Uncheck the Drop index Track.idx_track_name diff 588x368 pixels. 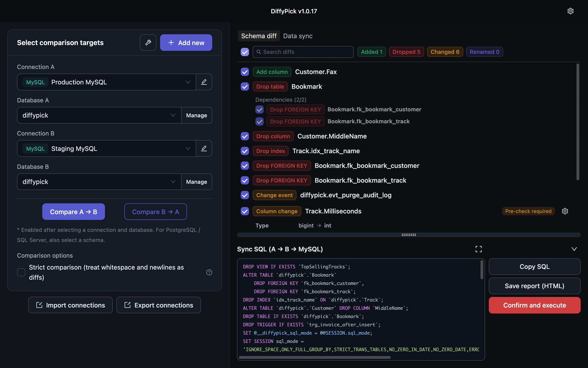245,151
